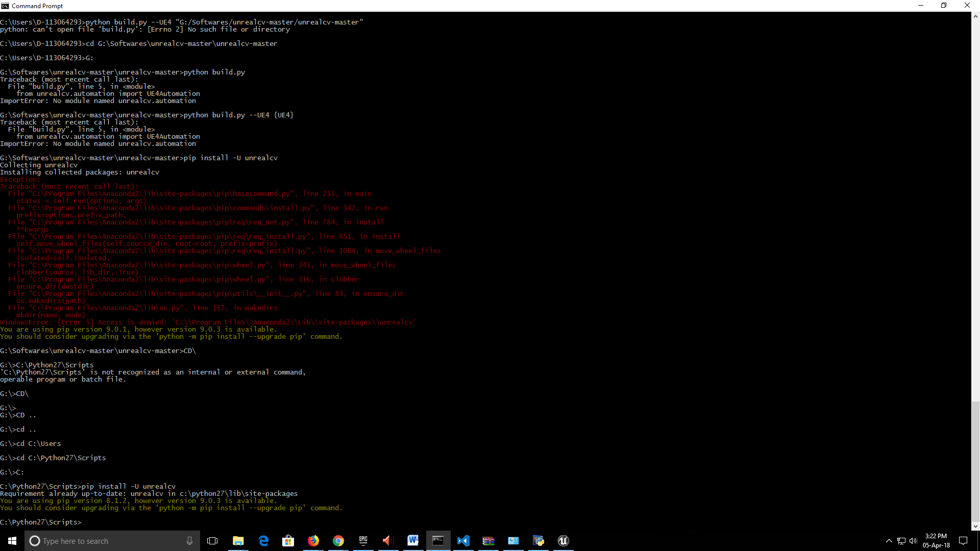The width and height of the screenshot is (980, 551).
Task: Open the Microsoft Store
Action: [288, 541]
